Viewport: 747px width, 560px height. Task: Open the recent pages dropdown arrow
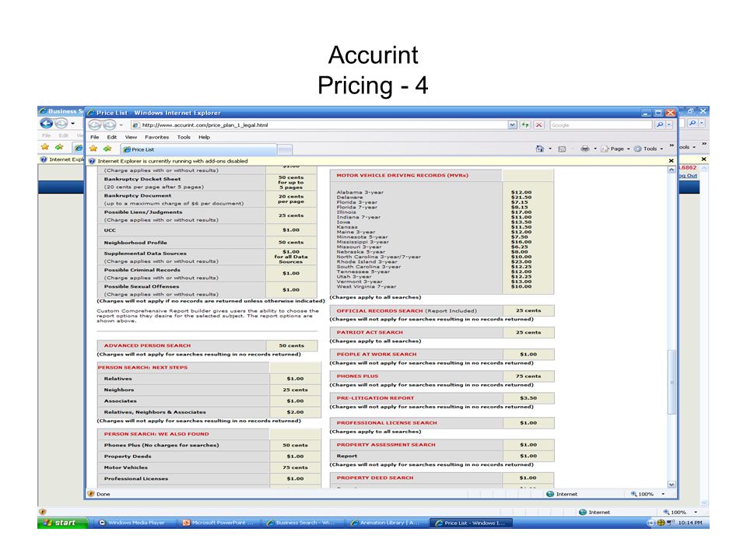coord(121,125)
